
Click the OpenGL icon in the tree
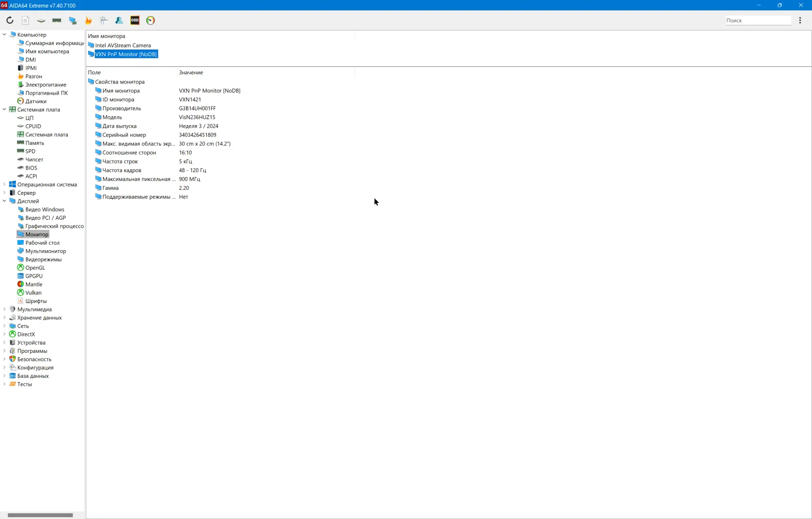tap(20, 268)
